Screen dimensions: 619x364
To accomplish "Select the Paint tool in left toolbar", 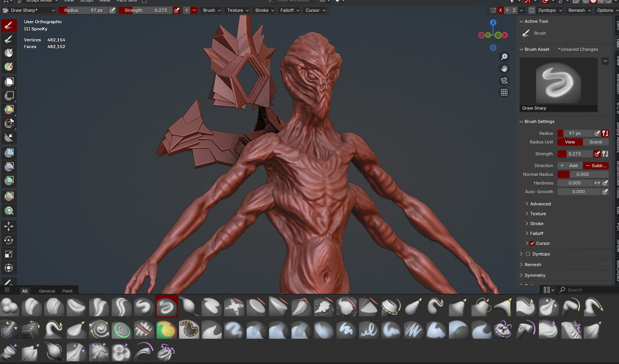I will pos(9,39).
